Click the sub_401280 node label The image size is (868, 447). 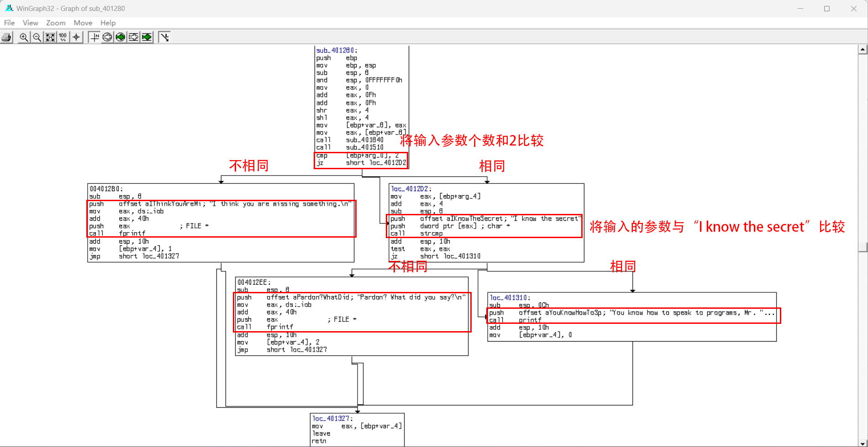coord(337,50)
